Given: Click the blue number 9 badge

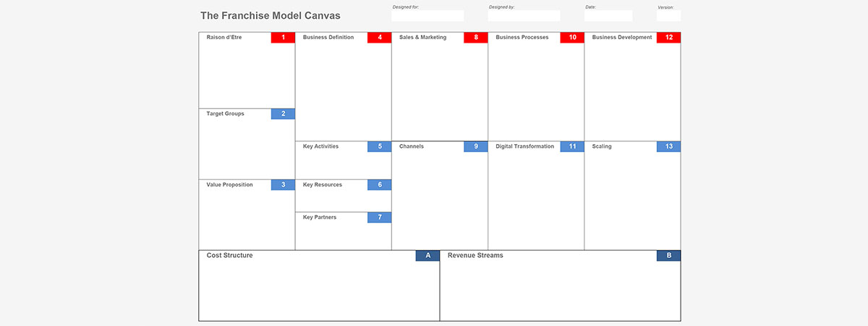Looking at the screenshot, I should click(475, 146).
